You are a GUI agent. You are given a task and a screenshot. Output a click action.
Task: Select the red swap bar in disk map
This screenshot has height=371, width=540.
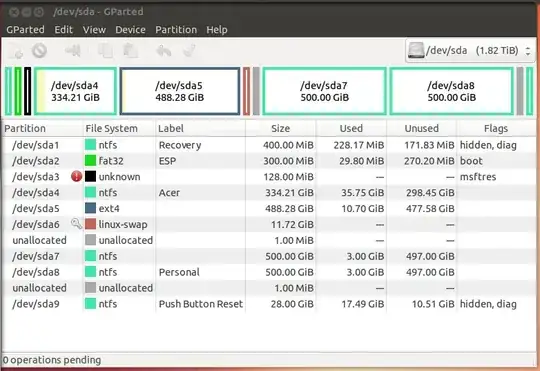[x=247, y=91]
